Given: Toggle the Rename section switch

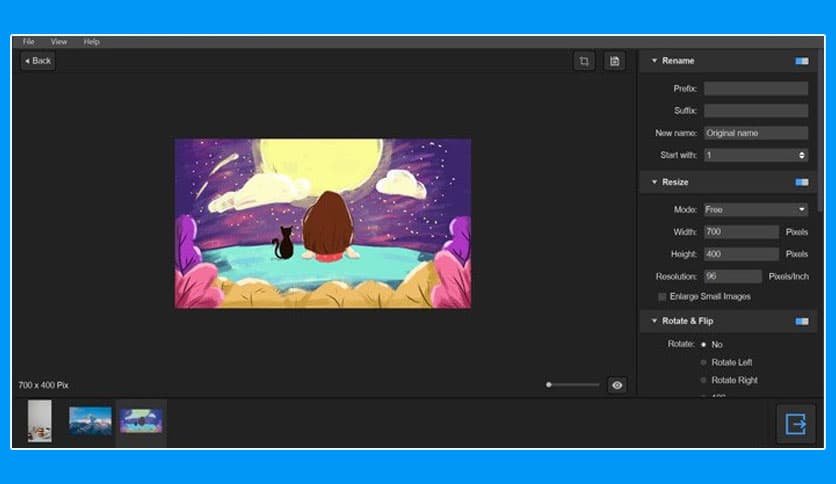Looking at the screenshot, I should pyautogui.click(x=801, y=61).
